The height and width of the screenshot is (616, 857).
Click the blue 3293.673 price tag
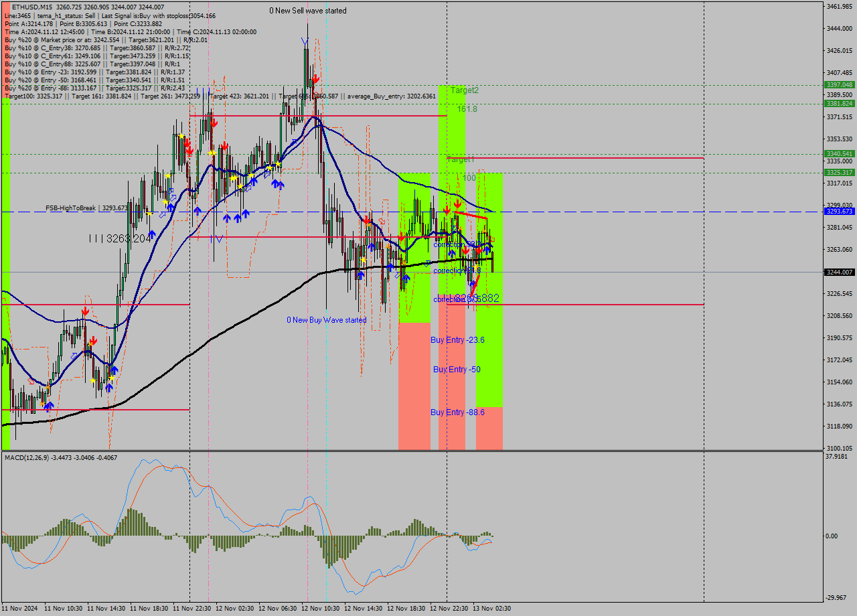click(x=839, y=212)
